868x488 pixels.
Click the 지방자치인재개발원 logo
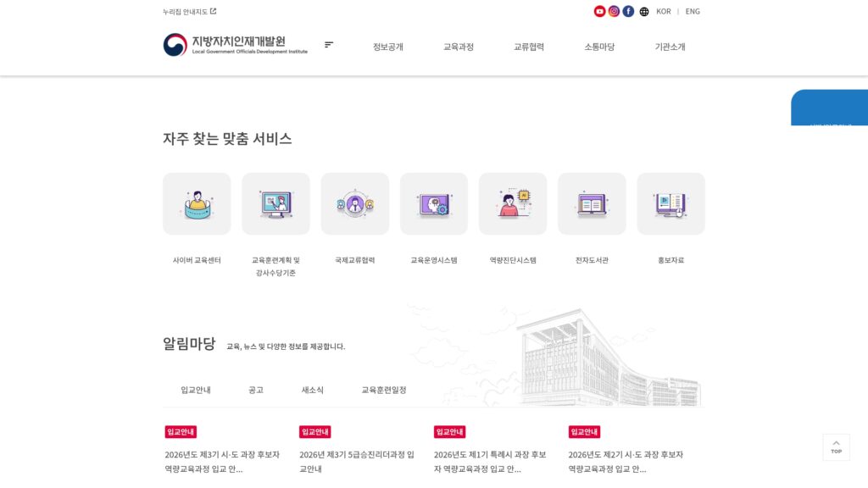[221, 44]
